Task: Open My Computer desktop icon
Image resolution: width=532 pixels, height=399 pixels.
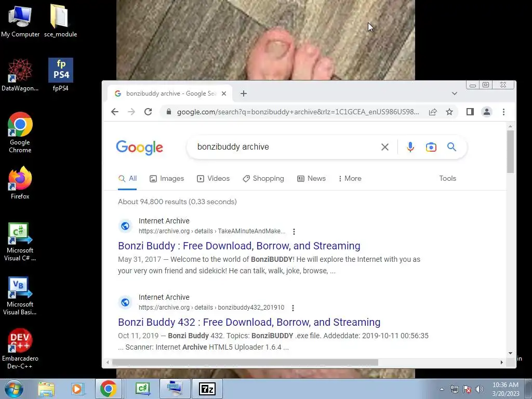Action: coord(20,20)
